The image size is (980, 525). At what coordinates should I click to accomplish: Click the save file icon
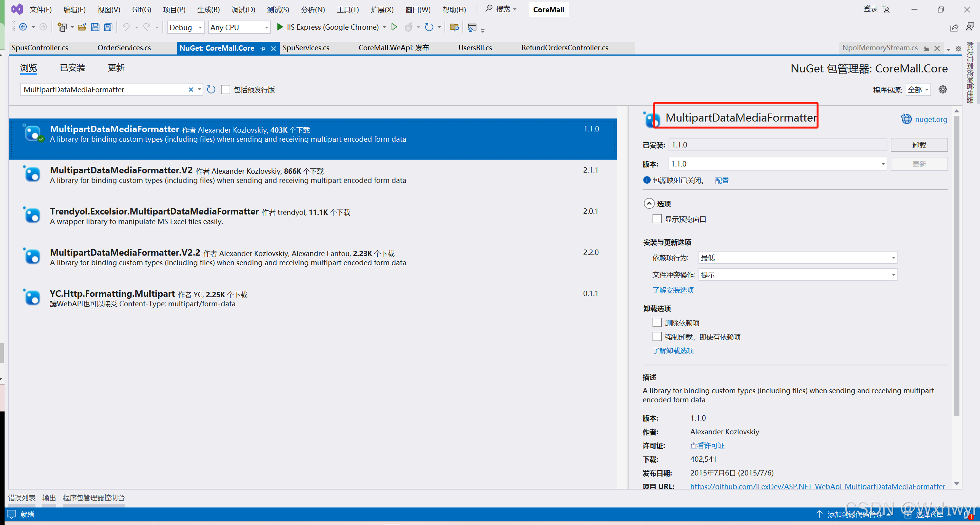coord(95,27)
